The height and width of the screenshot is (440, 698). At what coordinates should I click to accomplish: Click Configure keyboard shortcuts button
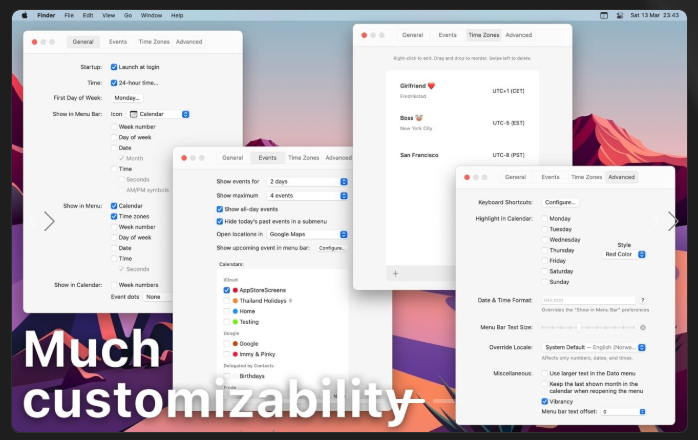560,202
